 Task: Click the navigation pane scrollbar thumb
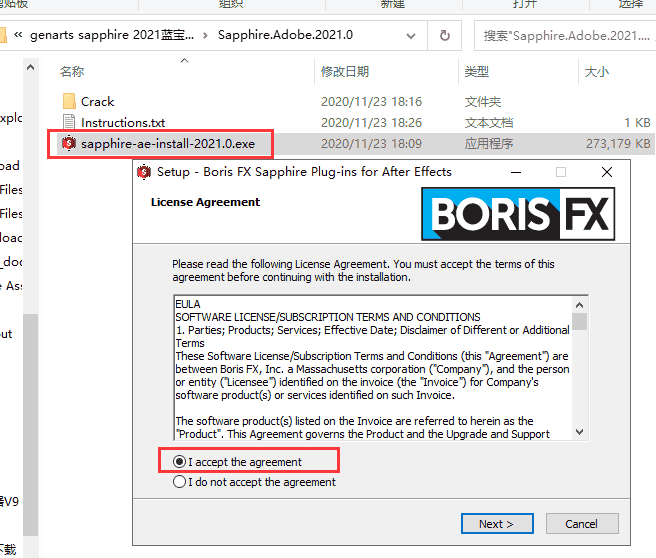click(30, 425)
